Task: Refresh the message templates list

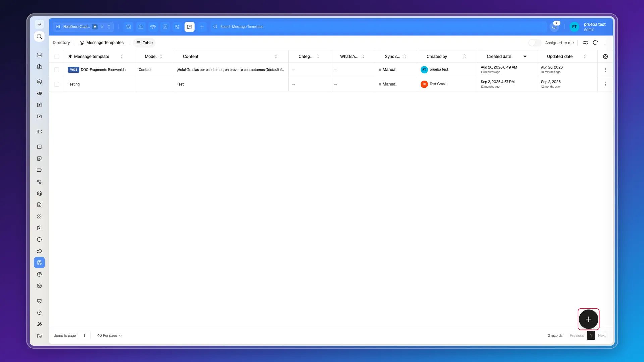Action: tap(595, 43)
